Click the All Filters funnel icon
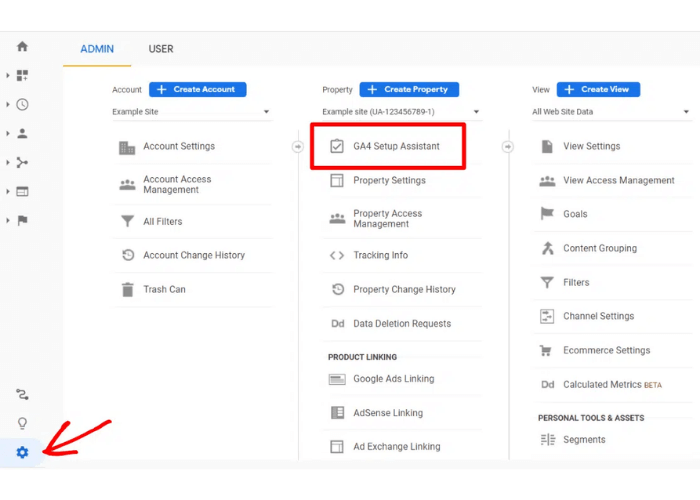Viewport: 700px width, 500px height. 128,221
